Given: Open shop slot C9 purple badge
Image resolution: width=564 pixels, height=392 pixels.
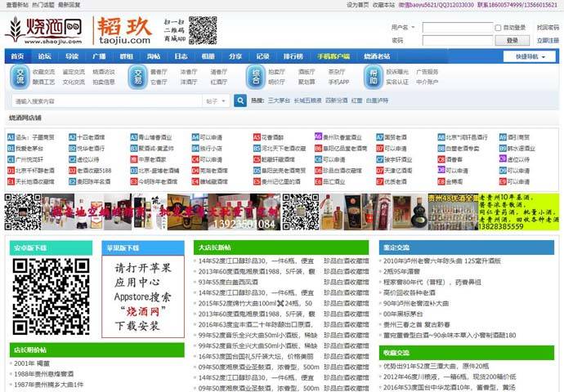Looking at the screenshot, I should point(503,158).
